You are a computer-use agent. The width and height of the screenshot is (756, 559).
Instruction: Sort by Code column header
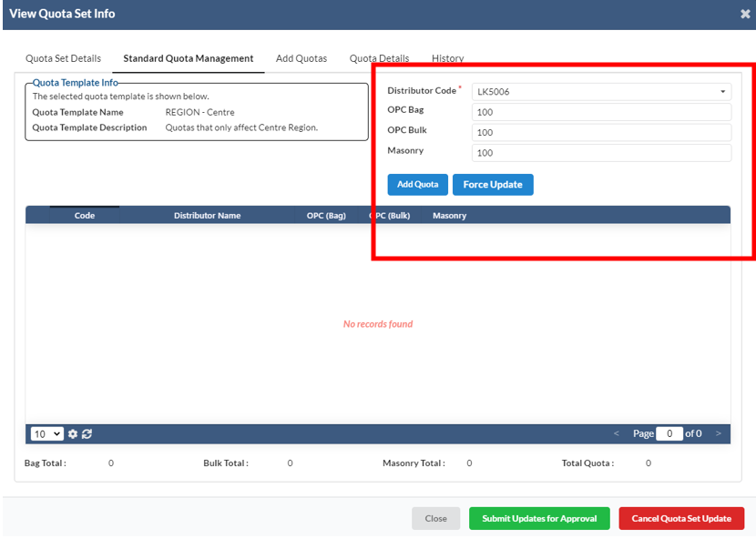(x=85, y=216)
